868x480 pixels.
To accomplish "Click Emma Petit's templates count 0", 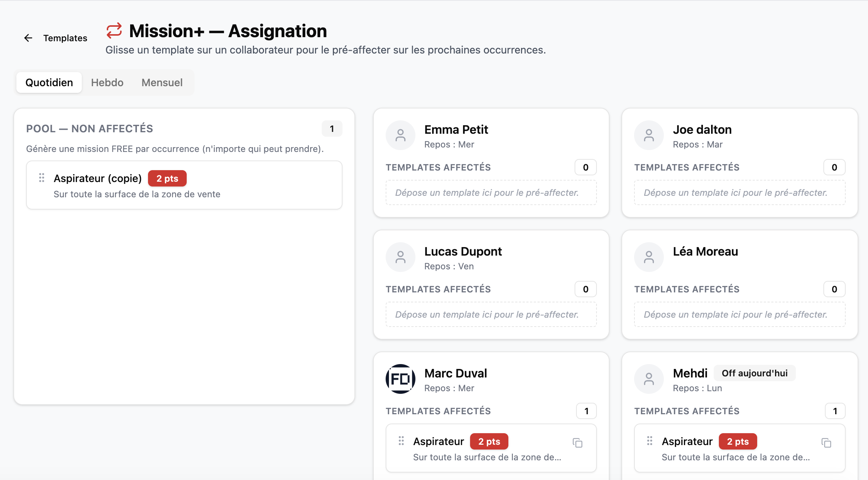I will 586,168.
